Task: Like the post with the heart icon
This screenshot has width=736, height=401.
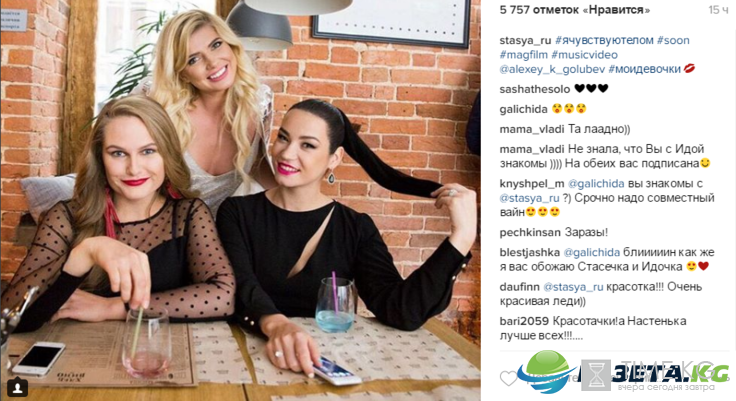Action: [509, 378]
